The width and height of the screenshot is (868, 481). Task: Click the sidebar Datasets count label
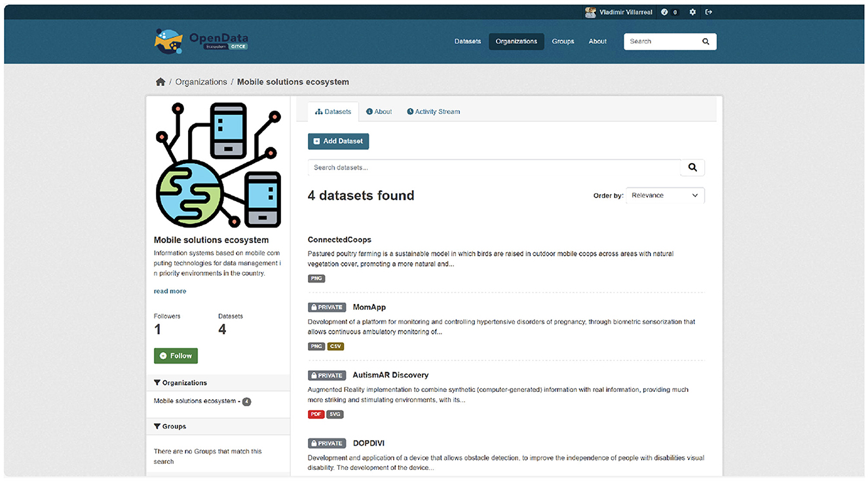[x=231, y=316]
